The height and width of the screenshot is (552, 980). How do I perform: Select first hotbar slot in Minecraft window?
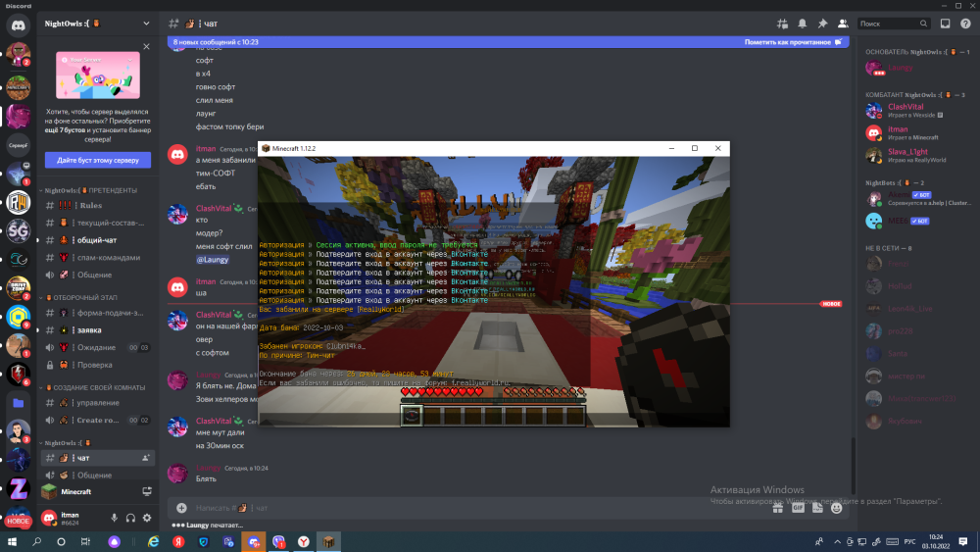click(412, 416)
